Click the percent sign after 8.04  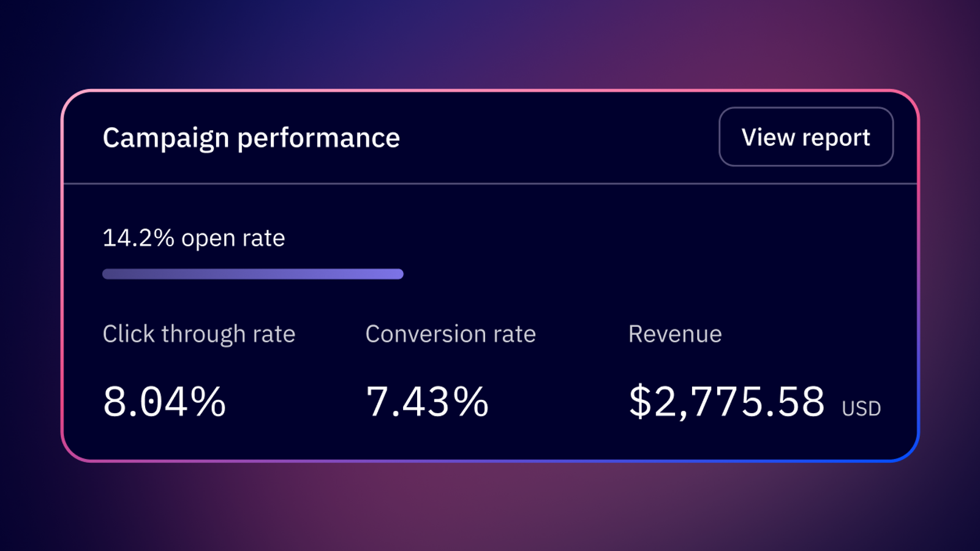(x=208, y=402)
